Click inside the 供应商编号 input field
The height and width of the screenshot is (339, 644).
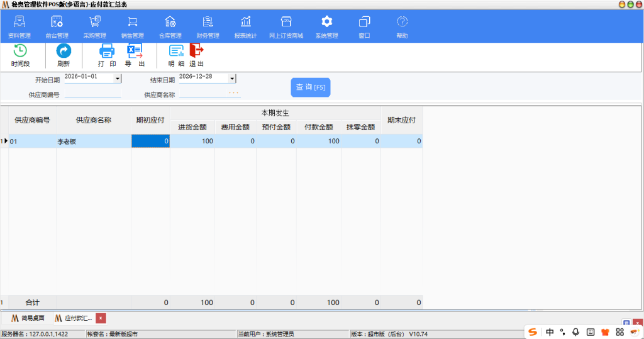click(x=92, y=94)
